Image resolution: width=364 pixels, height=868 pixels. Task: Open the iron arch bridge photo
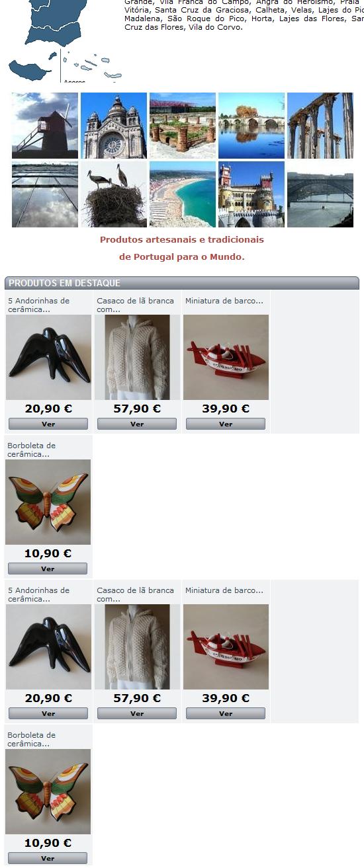click(320, 194)
